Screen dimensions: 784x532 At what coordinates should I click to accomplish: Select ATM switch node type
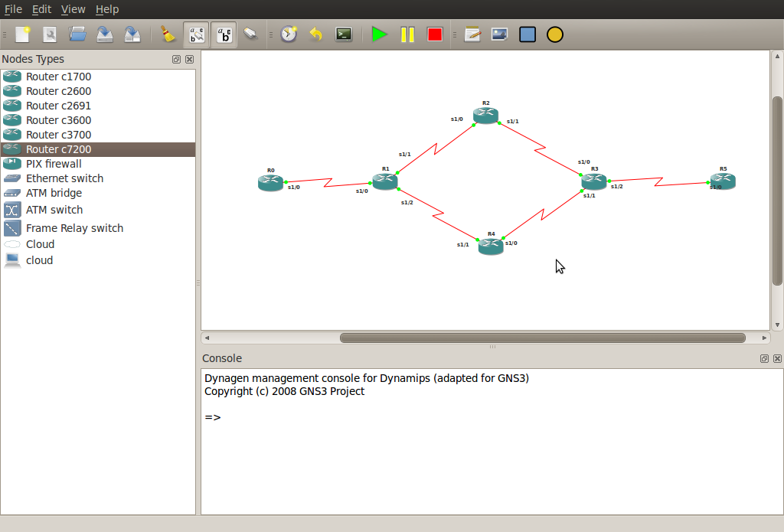pyautogui.click(x=98, y=210)
